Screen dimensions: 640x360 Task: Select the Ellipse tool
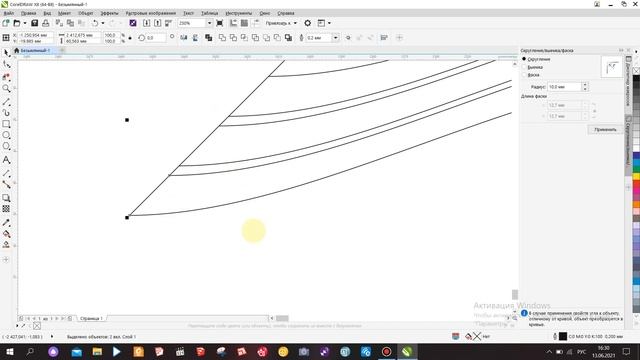tap(6, 135)
